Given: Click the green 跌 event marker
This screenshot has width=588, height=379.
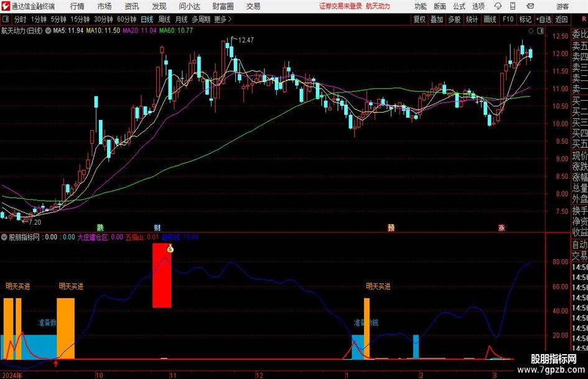Looking at the screenshot, I should coord(100,227).
